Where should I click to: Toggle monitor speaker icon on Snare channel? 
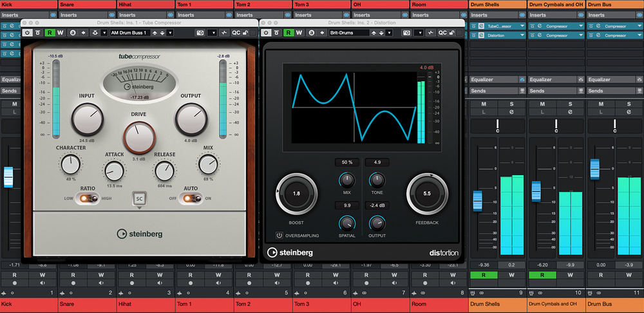click(x=102, y=283)
